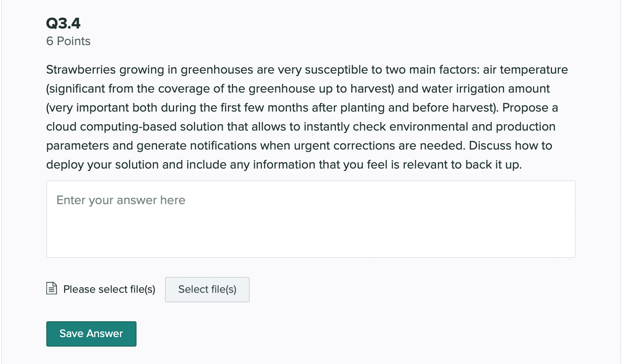Click "(significant" at the second line start

coord(76,89)
